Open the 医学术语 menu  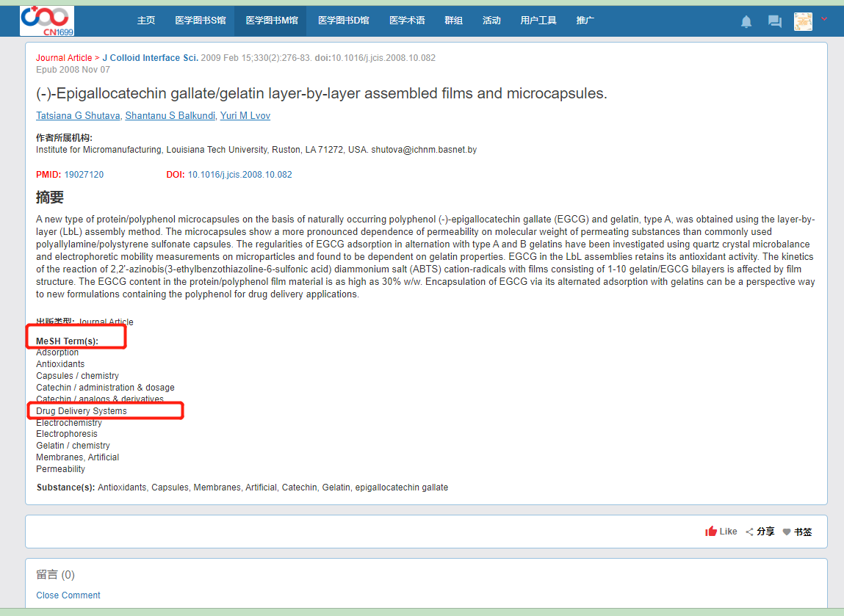[407, 21]
